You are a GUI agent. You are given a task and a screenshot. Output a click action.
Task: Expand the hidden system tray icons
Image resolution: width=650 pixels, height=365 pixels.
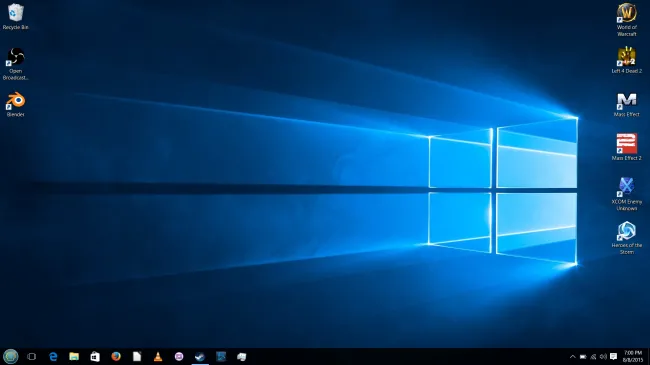coord(572,357)
